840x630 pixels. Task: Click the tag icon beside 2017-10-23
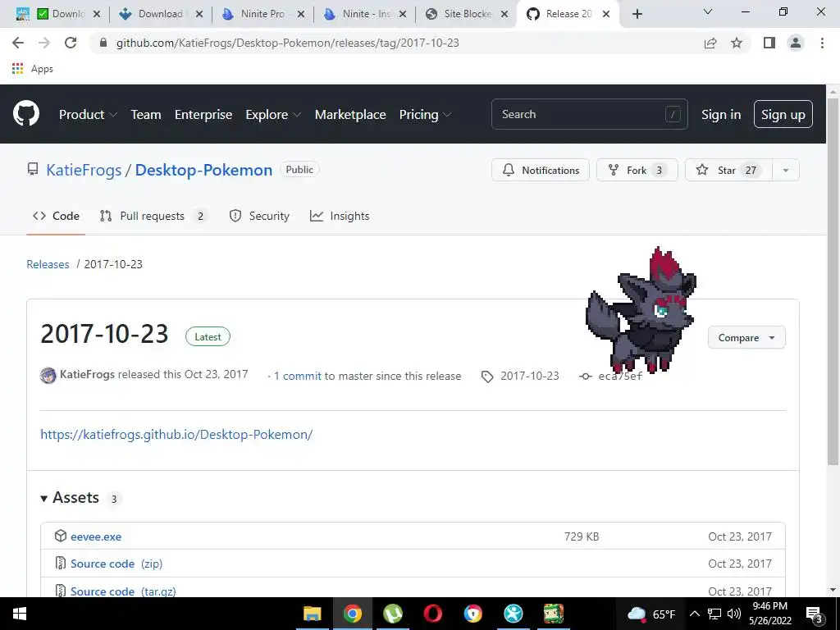coord(487,377)
